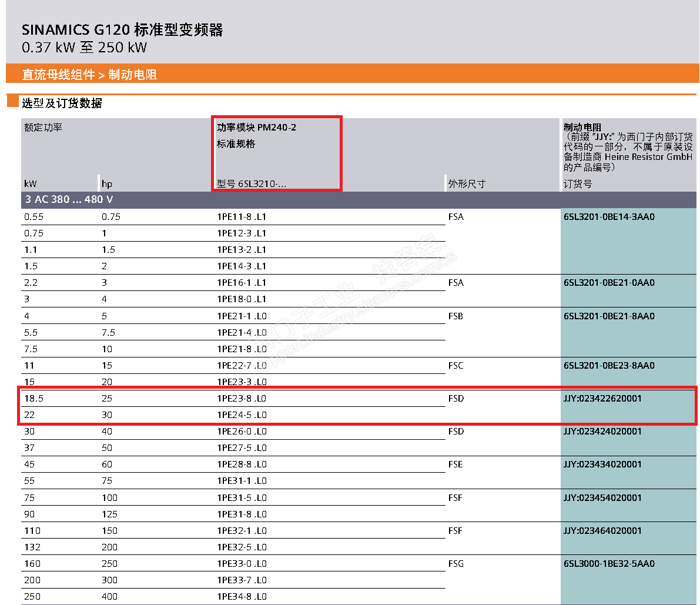This screenshot has height=605, width=700.
Task: Click the 160 kW power value
Action: [32, 564]
